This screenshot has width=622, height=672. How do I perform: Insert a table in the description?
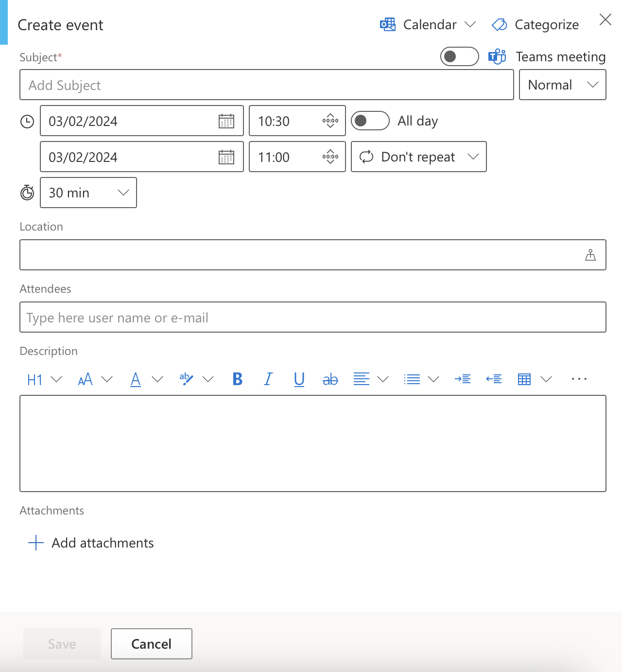click(524, 379)
